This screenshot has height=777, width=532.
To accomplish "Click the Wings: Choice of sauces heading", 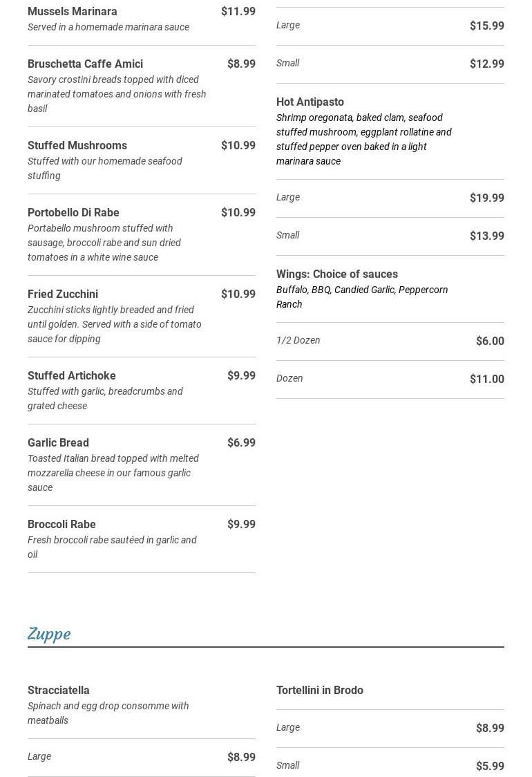I will [x=337, y=274].
